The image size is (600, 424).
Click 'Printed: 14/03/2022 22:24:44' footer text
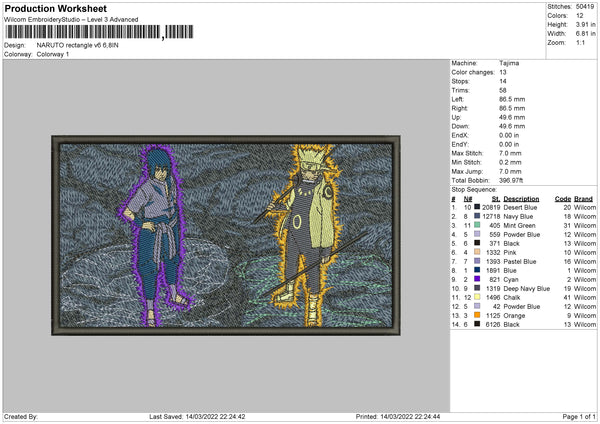click(398, 417)
